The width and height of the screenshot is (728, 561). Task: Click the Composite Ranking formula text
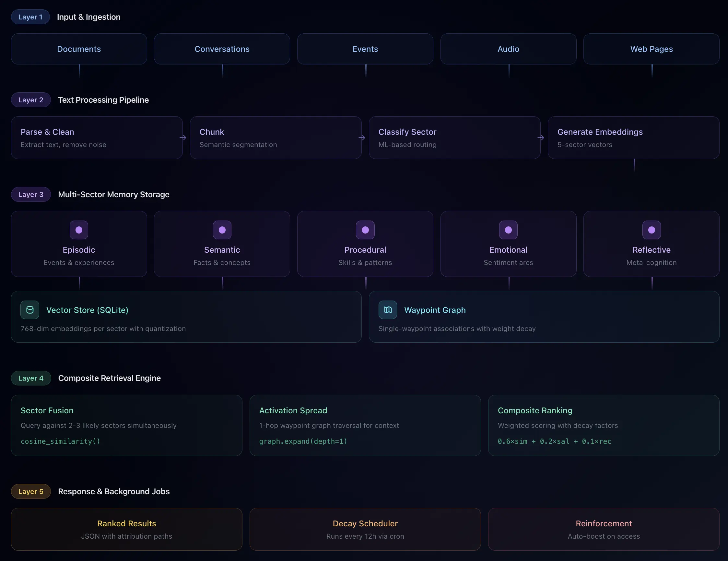(x=554, y=441)
